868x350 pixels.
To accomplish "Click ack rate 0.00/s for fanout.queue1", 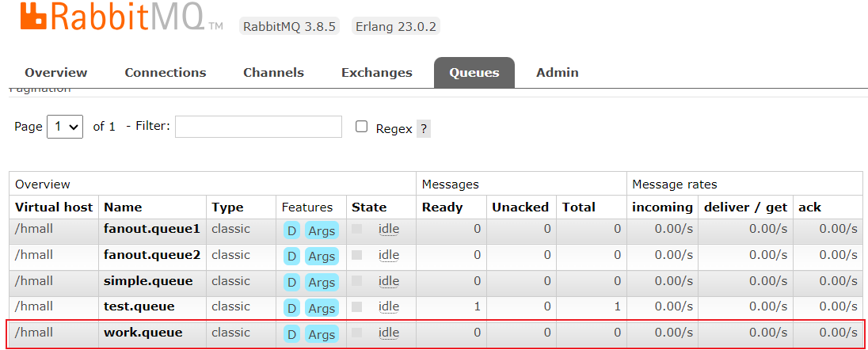I will (838, 229).
